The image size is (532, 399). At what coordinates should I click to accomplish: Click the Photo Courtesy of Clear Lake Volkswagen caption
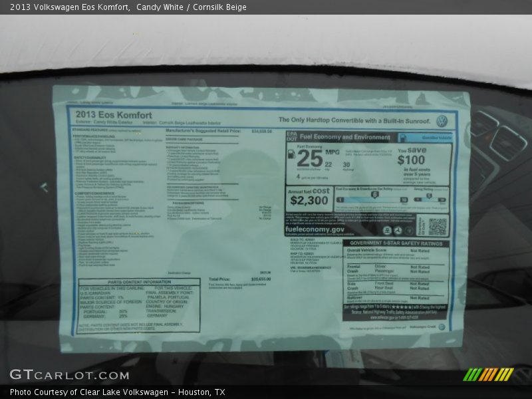point(117,392)
